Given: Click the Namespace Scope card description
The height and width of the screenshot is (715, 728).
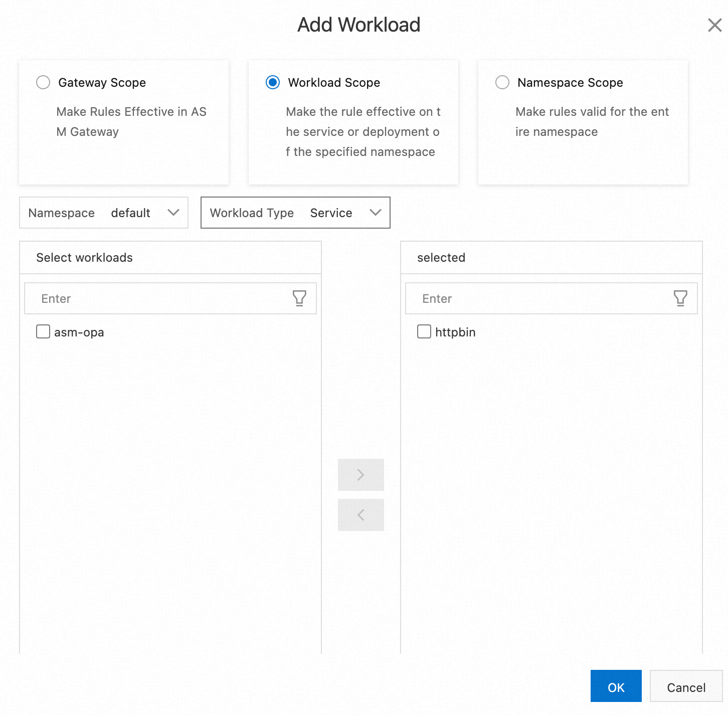Looking at the screenshot, I should tap(592, 122).
